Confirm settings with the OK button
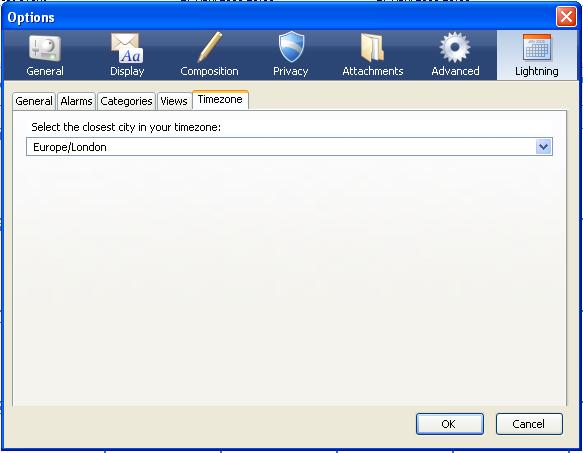 (450, 424)
